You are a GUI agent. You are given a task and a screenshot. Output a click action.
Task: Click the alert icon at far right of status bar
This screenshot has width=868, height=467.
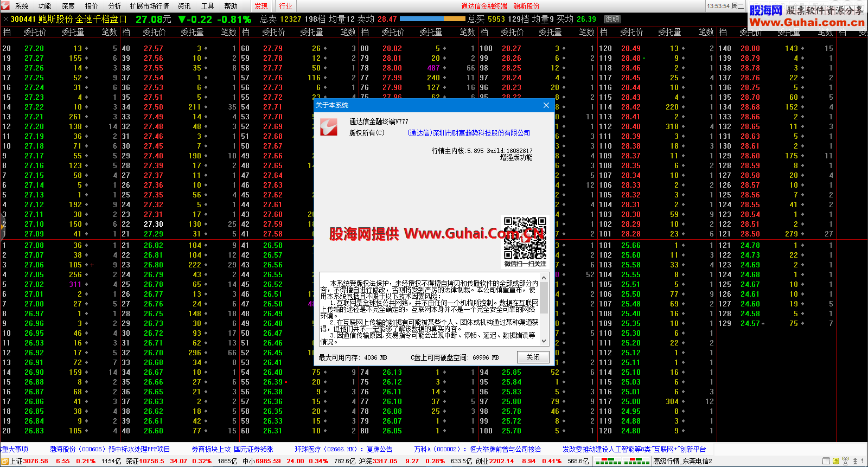point(863,461)
